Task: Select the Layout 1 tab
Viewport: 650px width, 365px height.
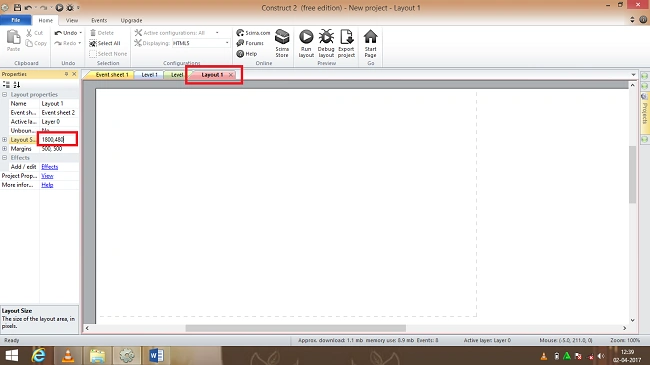Action: [x=212, y=75]
